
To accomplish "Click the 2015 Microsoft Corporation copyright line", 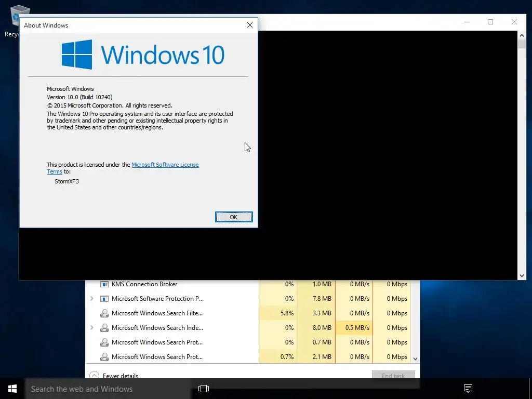I will pos(110,105).
